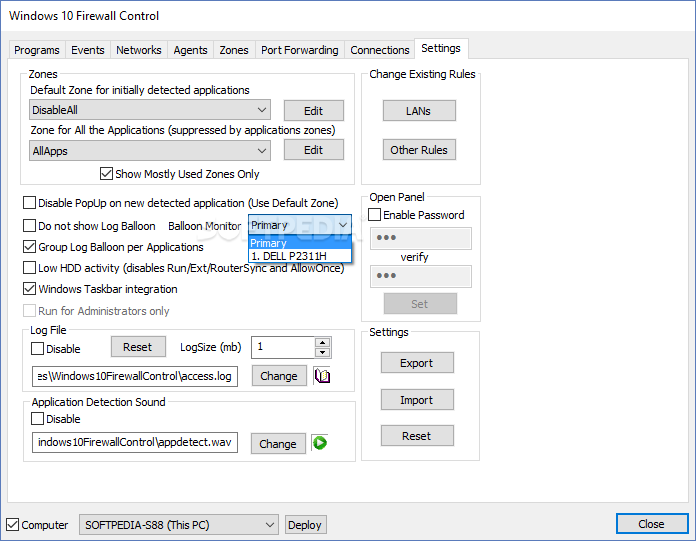696x541 pixels.
Task: Click the Deploy button
Action: pyautogui.click(x=305, y=525)
